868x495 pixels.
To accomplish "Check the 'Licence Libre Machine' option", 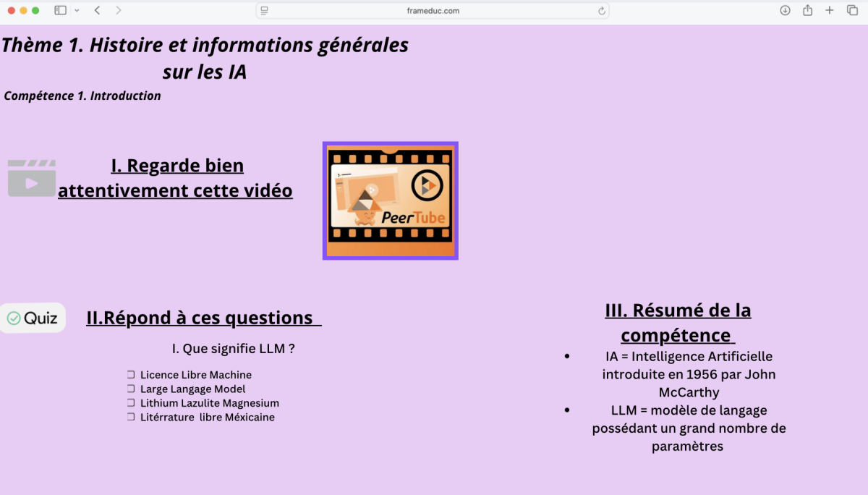I will pyautogui.click(x=131, y=375).
